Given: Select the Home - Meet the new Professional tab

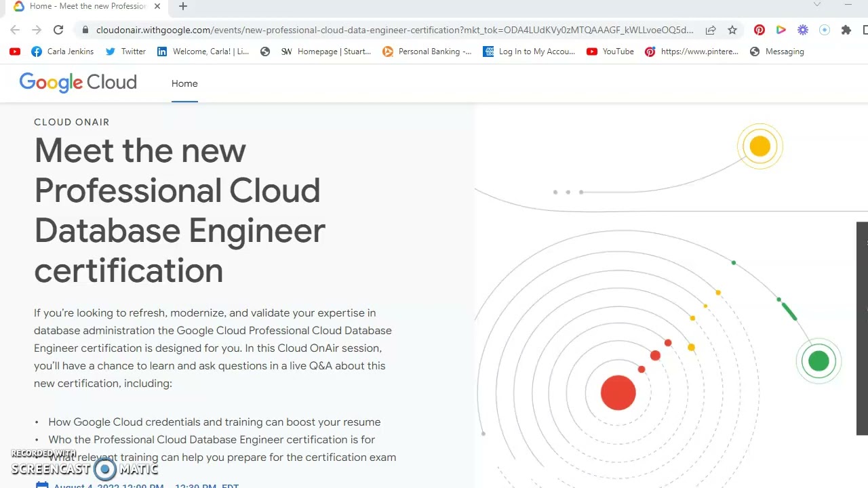Looking at the screenshot, I should point(87,6).
